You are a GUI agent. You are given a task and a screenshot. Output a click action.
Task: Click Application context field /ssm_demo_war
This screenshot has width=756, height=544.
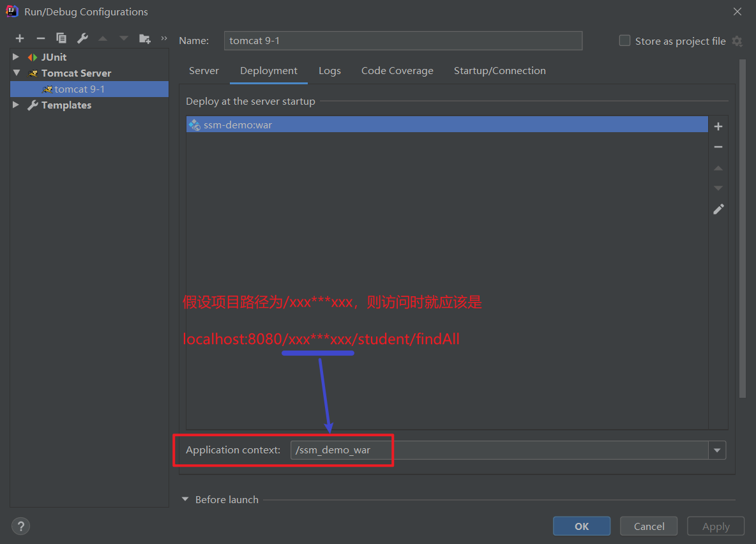coord(499,450)
